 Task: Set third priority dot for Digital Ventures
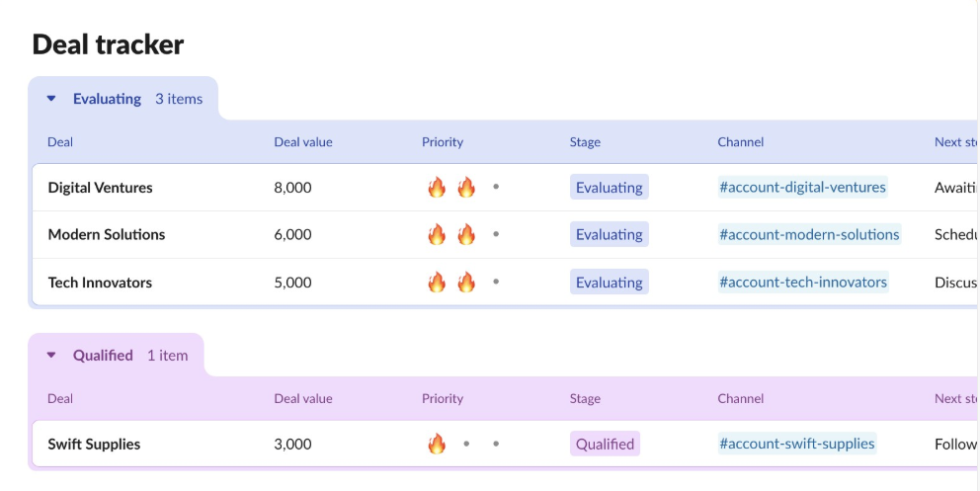click(x=496, y=187)
